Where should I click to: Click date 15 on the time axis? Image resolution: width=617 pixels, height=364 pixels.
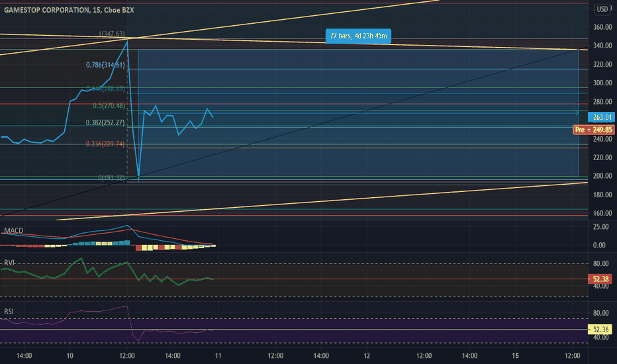pyautogui.click(x=515, y=356)
